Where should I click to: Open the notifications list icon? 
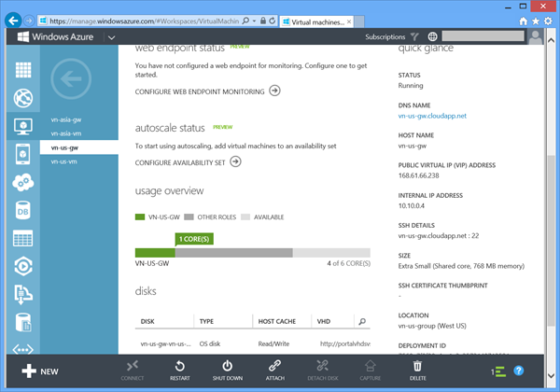(498, 371)
